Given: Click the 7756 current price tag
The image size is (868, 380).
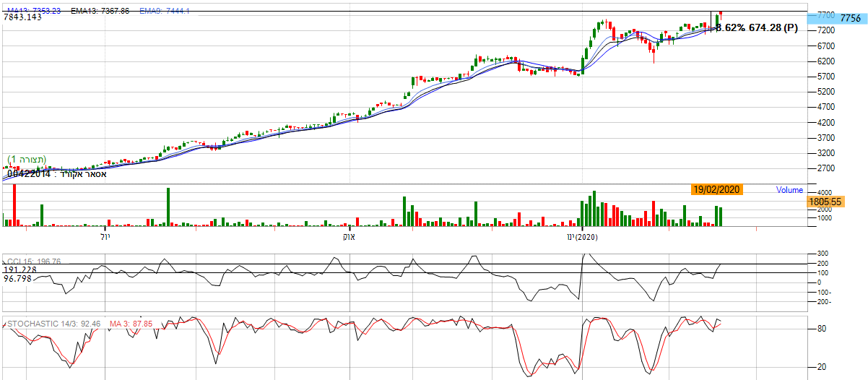Looking at the screenshot, I should pyautogui.click(x=850, y=20).
